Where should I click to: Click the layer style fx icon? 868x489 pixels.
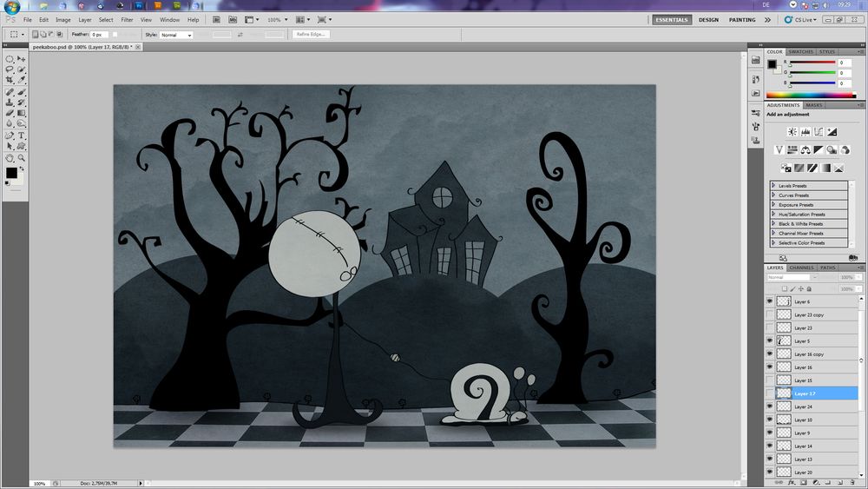791,483
